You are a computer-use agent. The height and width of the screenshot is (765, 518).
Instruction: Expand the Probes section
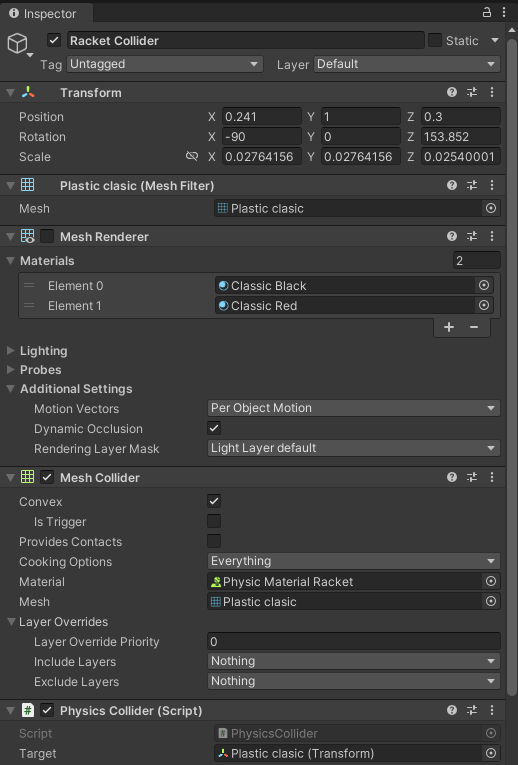click(10, 369)
